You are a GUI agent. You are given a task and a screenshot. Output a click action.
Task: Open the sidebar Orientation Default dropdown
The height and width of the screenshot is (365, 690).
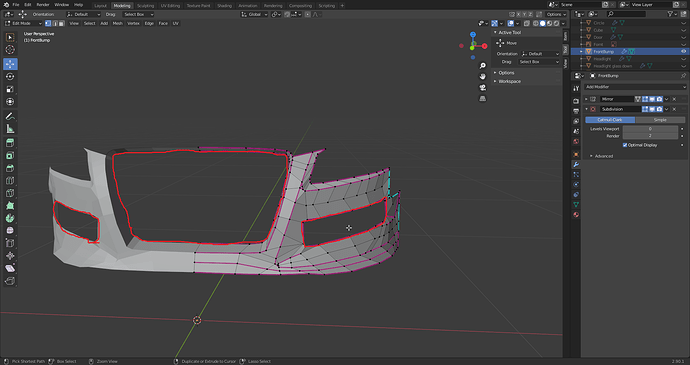pos(540,54)
